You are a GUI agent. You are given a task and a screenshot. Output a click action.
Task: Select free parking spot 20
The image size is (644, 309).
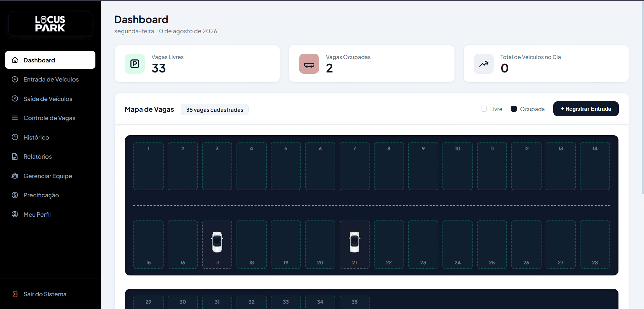coord(320,245)
